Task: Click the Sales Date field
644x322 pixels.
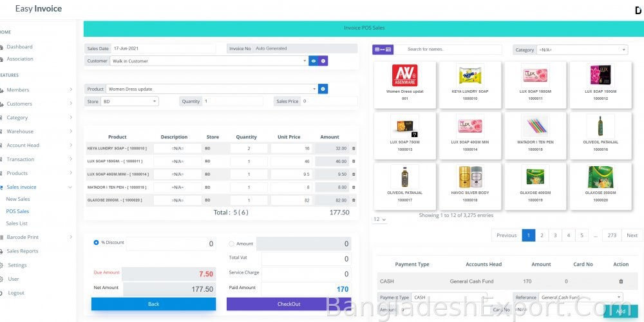Action: coord(163,48)
